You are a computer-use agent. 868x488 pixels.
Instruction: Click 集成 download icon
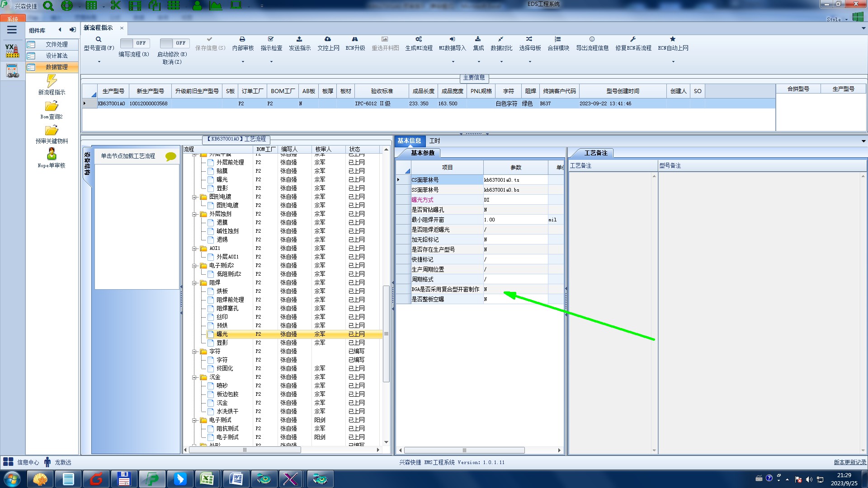478,39
